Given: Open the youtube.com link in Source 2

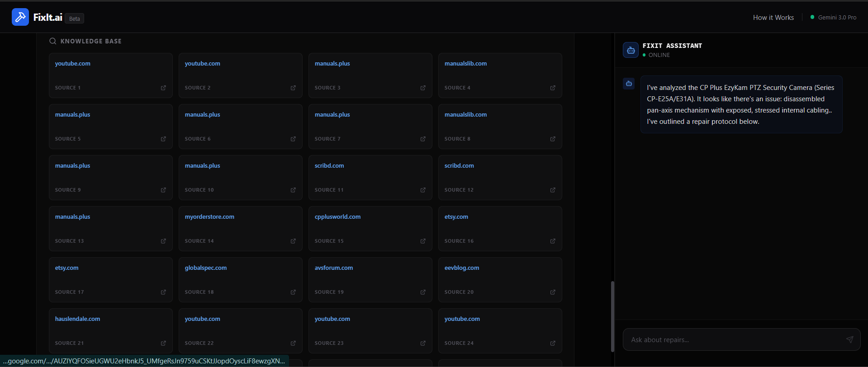Looking at the screenshot, I should (203, 64).
